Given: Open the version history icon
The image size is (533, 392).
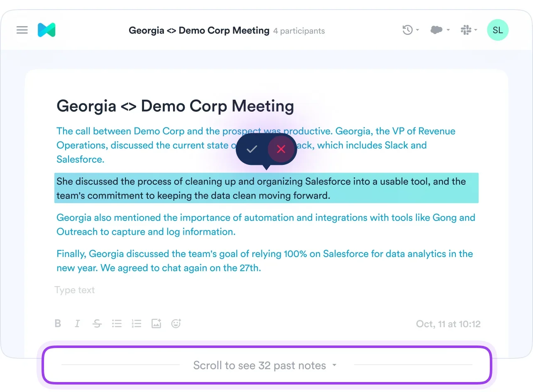Looking at the screenshot, I should (407, 30).
